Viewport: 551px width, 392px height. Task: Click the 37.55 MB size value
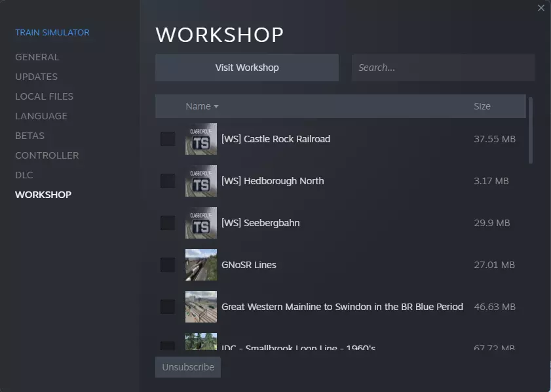pyautogui.click(x=495, y=139)
